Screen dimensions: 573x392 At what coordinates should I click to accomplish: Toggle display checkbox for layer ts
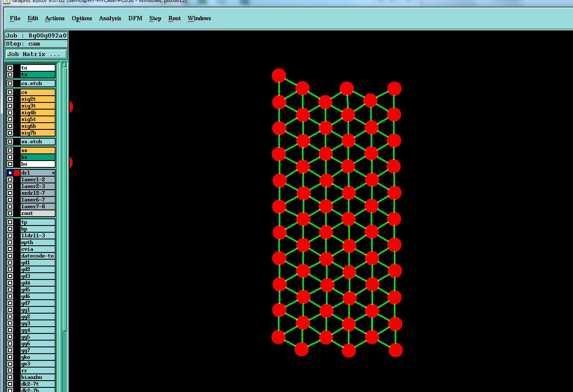coord(10,75)
